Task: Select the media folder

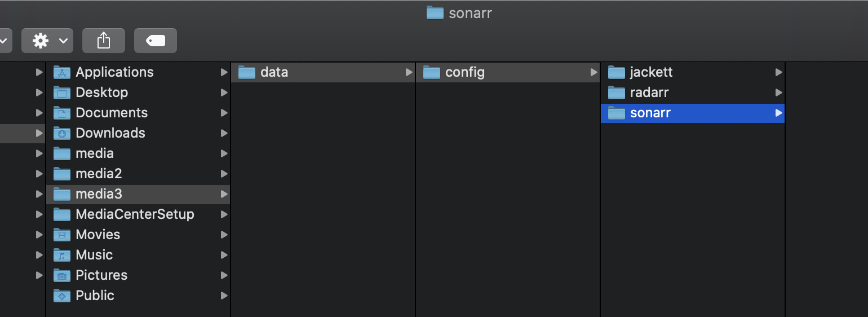Action: tap(138, 153)
